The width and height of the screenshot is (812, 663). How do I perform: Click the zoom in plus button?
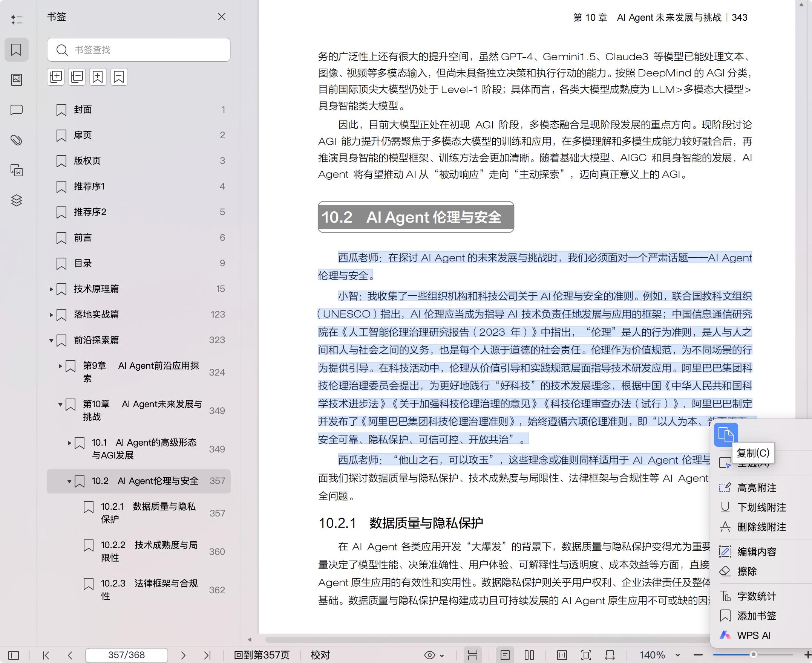[x=807, y=655]
